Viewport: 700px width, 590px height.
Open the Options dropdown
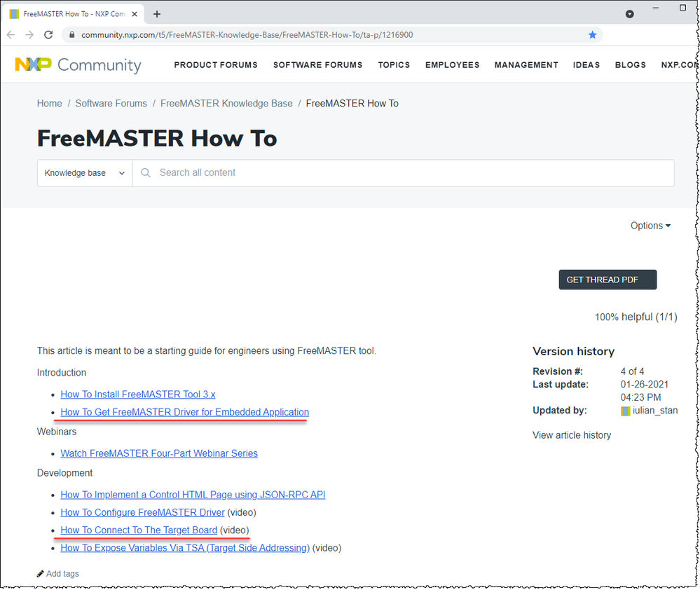(650, 225)
